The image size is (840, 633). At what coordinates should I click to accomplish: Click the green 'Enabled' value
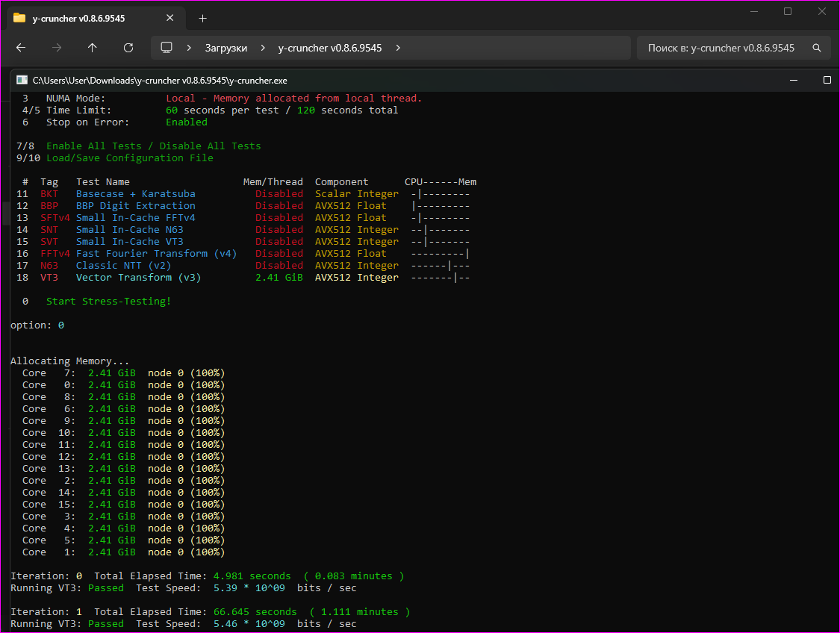coord(187,122)
